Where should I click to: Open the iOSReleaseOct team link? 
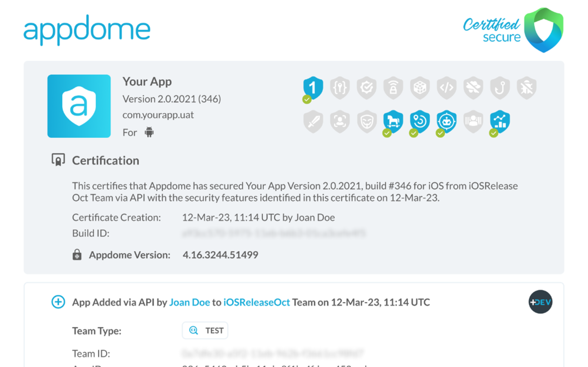pos(256,302)
